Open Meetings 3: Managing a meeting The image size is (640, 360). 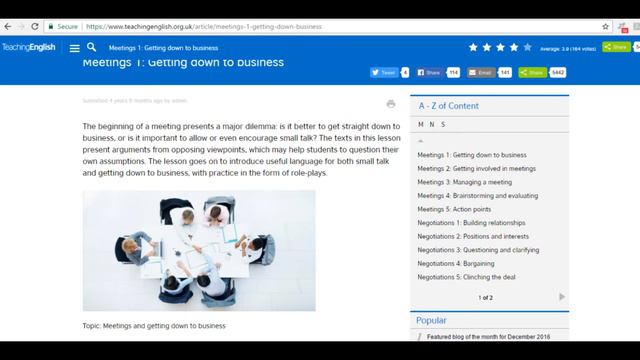click(x=464, y=182)
